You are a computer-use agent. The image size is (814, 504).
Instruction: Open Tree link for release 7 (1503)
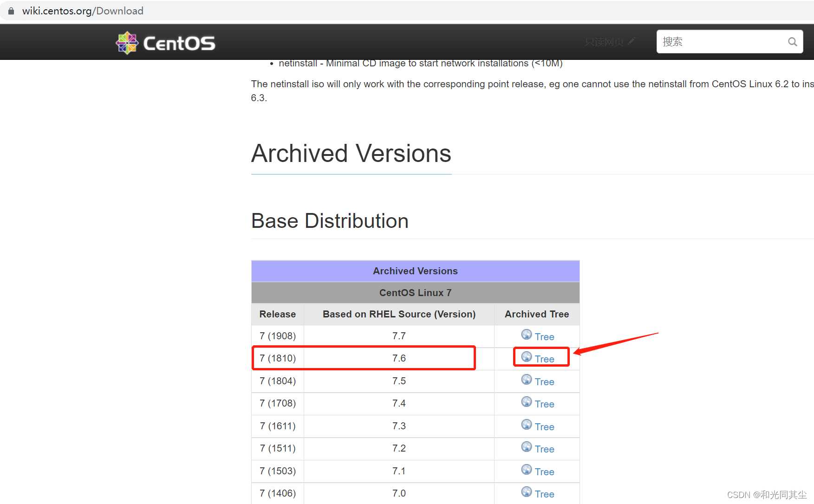pyautogui.click(x=544, y=472)
